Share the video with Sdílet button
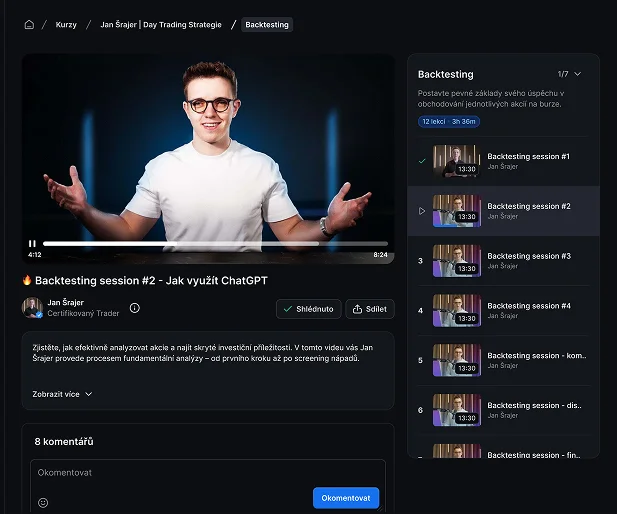This screenshot has height=514, width=617. [370, 309]
